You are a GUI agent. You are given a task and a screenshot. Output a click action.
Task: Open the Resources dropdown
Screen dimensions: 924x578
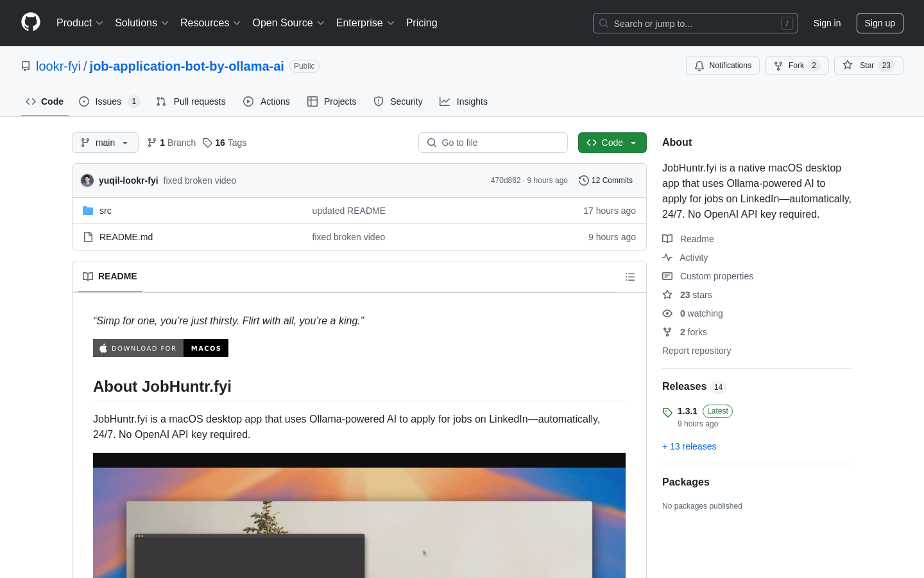click(210, 23)
